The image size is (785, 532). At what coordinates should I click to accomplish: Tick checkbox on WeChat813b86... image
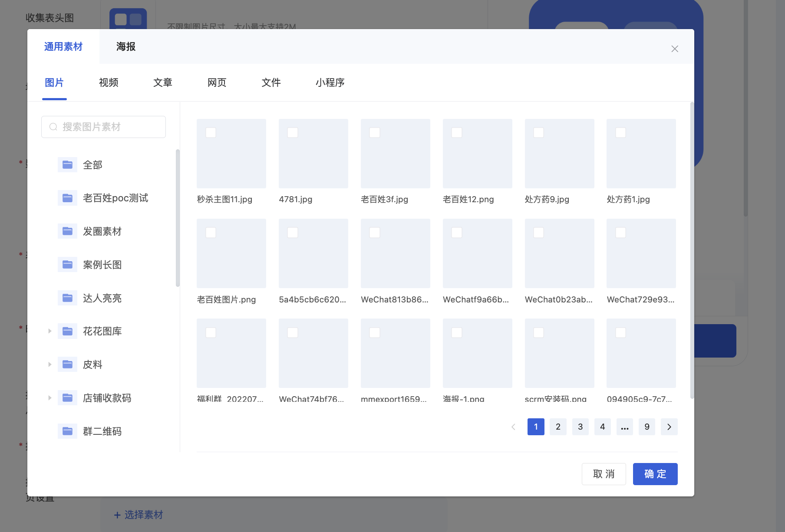[x=375, y=233]
